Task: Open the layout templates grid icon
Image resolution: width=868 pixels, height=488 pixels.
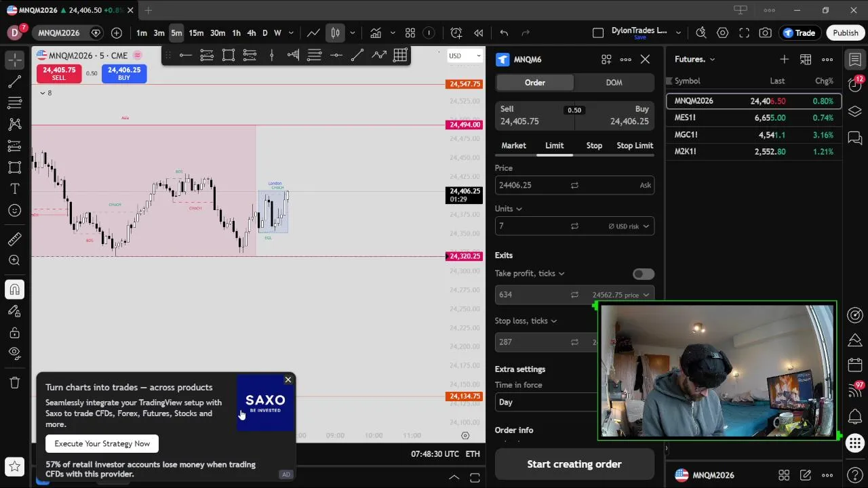Action: (410, 33)
